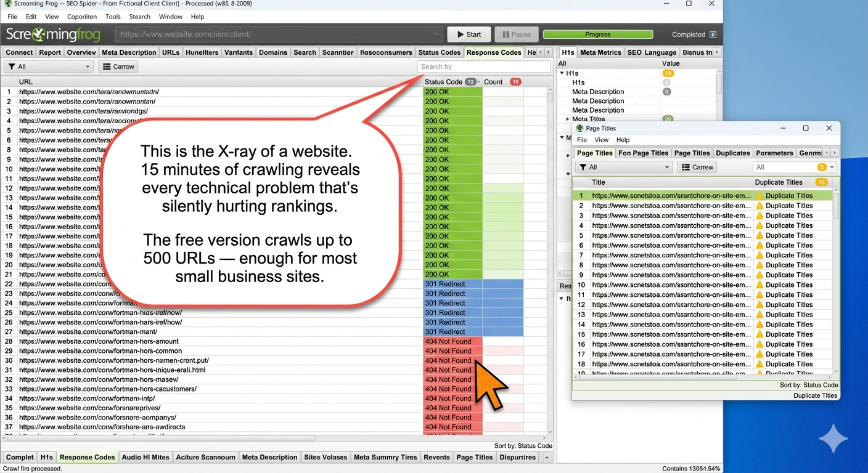This screenshot has height=473, width=868.
Task: Switch to the Connect tab
Action: [20, 52]
